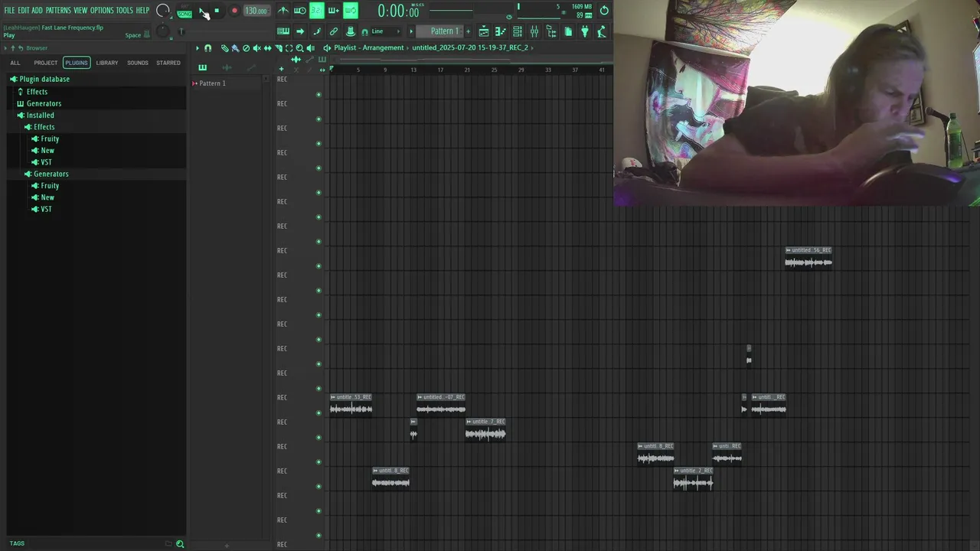Image resolution: width=980 pixels, height=551 pixels.
Task: Open the TOOLS menu
Action: point(125,10)
